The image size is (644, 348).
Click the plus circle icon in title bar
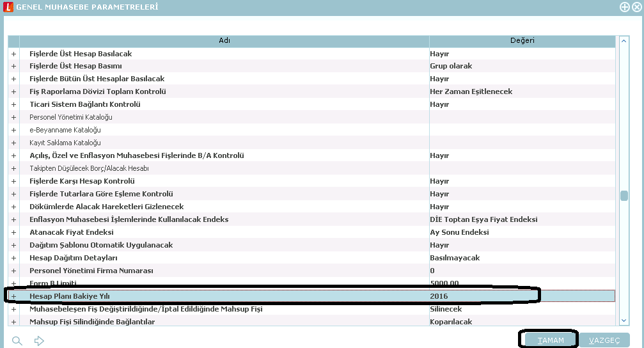coord(625,7)
